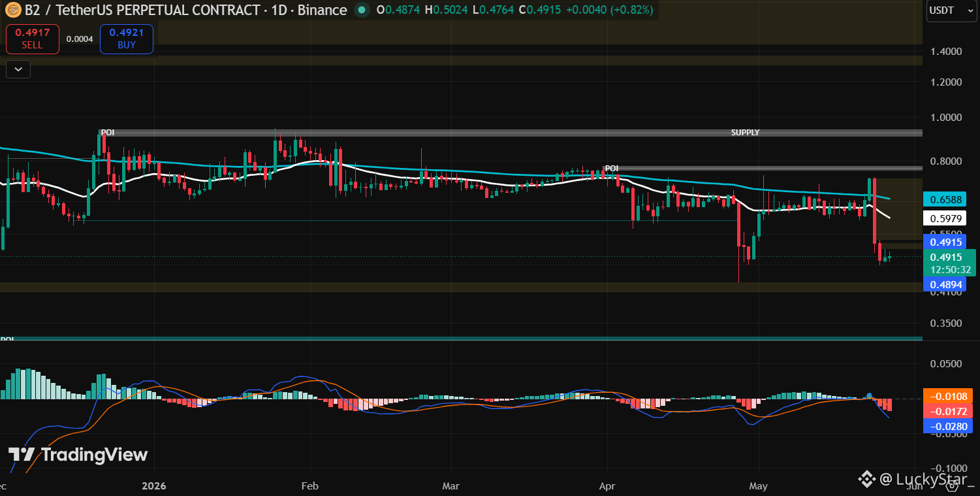This screenshot has width=980, height=496.
Task: Click the 1.4000 price axis label
Action: 946,52
